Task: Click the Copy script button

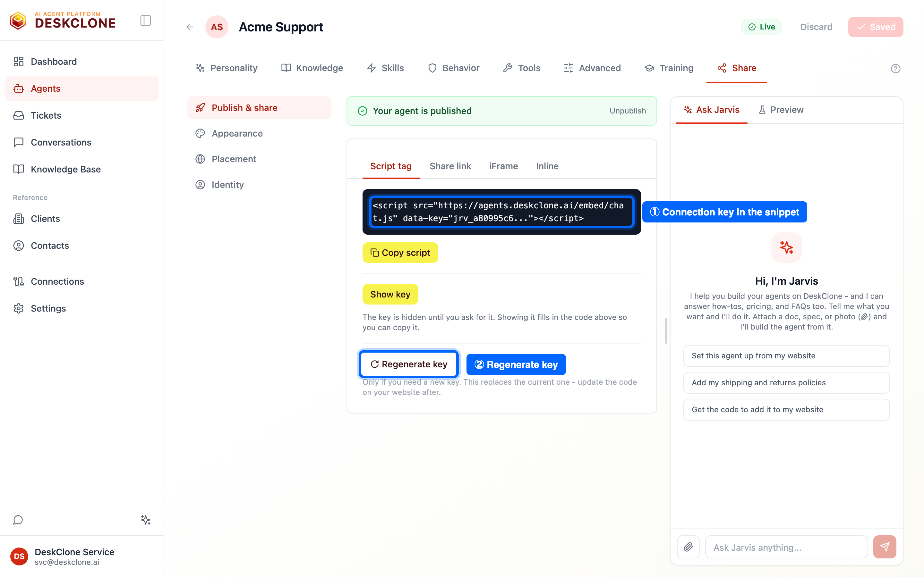Action: (400, 253)
